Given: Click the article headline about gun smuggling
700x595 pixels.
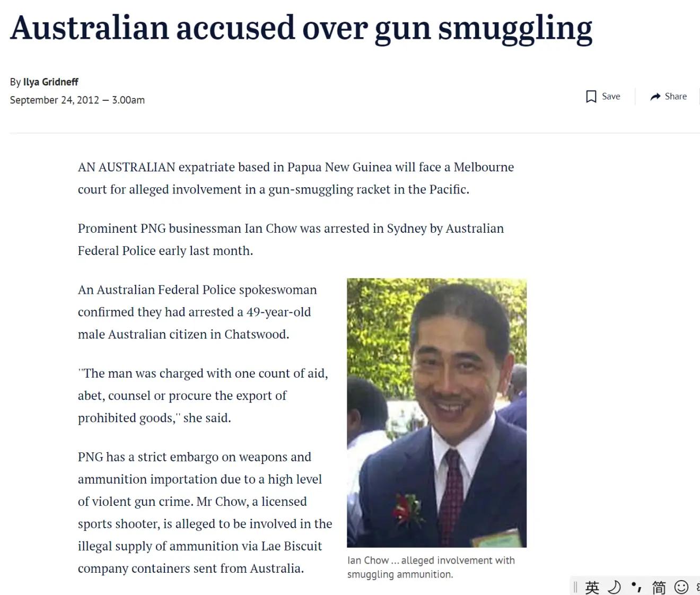Looking at the screenshot, I should click(301, 28).
